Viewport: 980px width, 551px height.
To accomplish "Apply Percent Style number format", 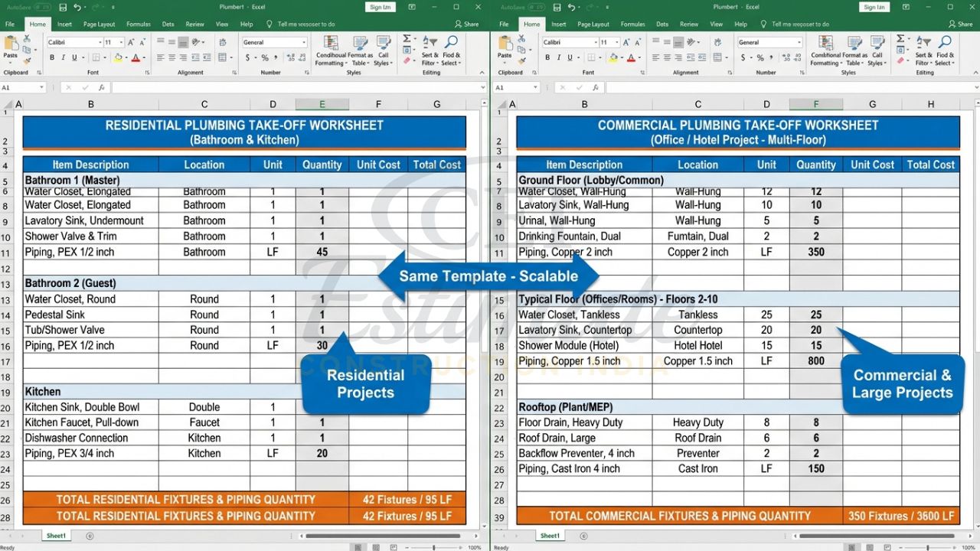I will 263,57.
